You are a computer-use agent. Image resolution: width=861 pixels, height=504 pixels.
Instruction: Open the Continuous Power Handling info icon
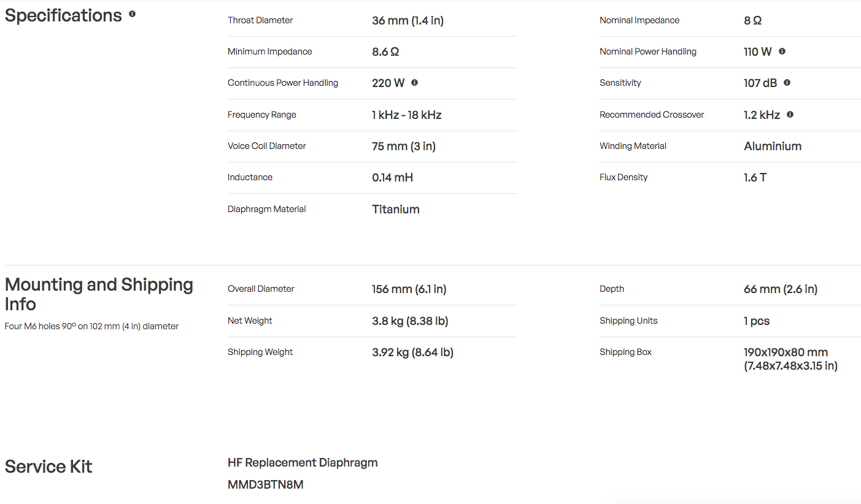[x=414, y=82]
